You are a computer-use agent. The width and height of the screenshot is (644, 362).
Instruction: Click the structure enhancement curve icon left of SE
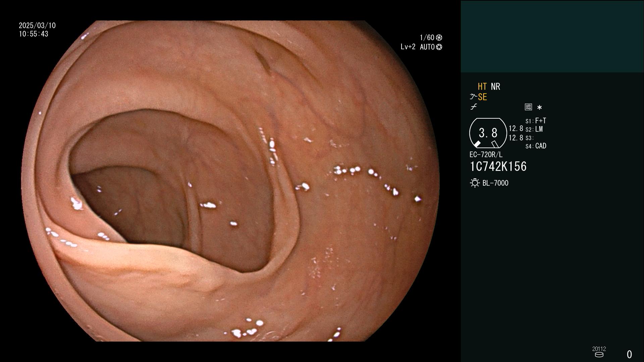(x=473, y=97)
